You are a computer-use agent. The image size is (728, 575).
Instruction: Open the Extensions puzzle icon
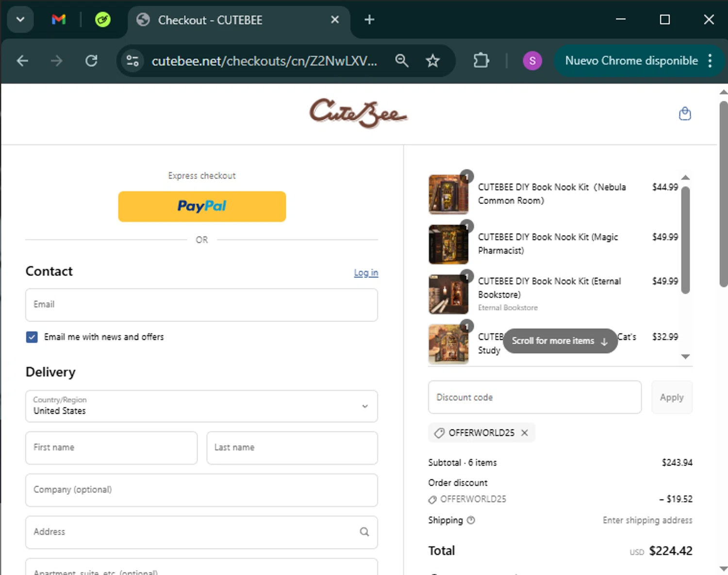click(481, 61)
